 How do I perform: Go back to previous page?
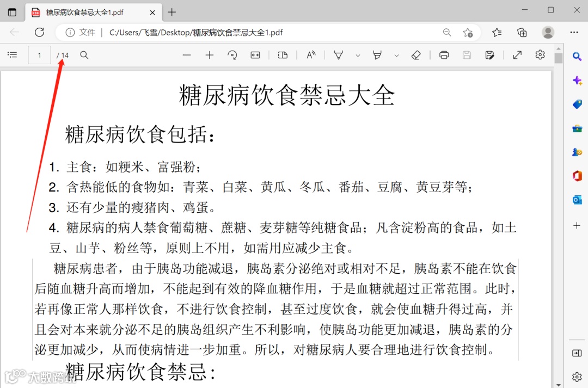(x=14, y=32)
